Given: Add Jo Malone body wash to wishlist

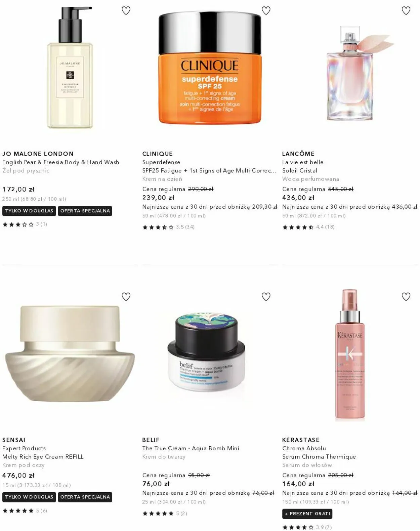Looking at the screenshot, I should pyautogui.click(x=126, y=11).
